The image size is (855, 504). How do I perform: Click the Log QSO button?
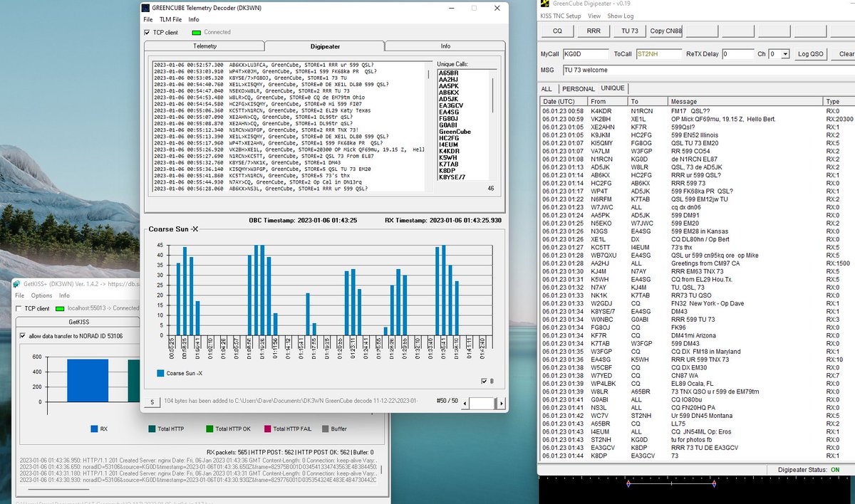point(811,54)
